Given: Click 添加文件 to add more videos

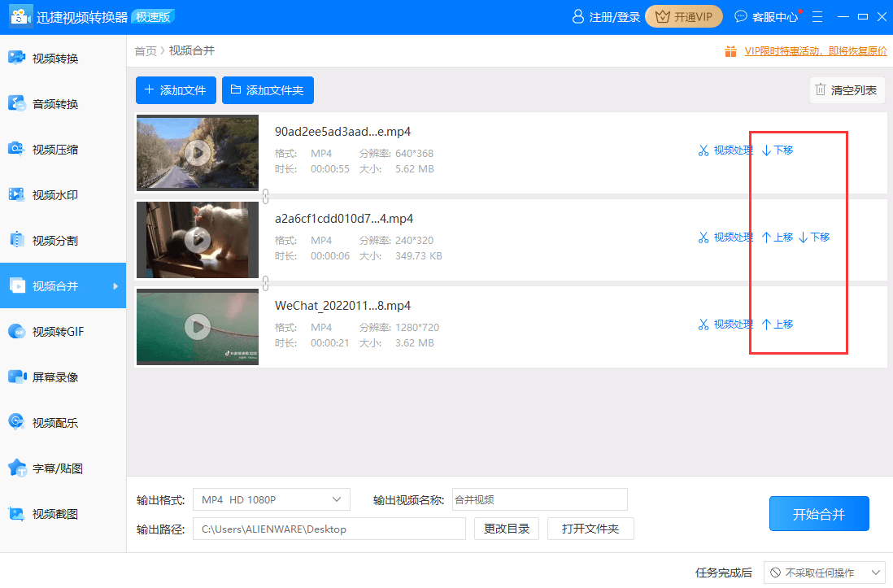Looking at the screenshot, I should tap(176, 89).
